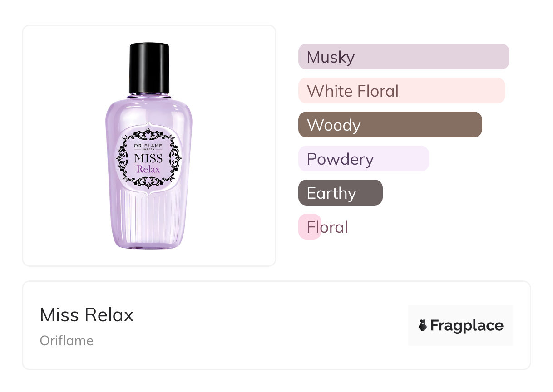Screen dimensions: 553x392
Task: Click the purple Relax word on bottle
Action: click(x=148, y=170)
